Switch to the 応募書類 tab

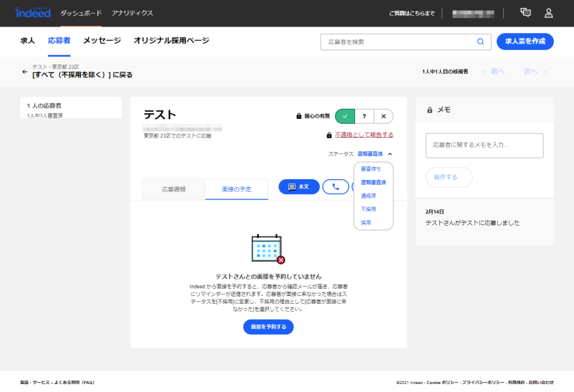(x=174, y=189)
